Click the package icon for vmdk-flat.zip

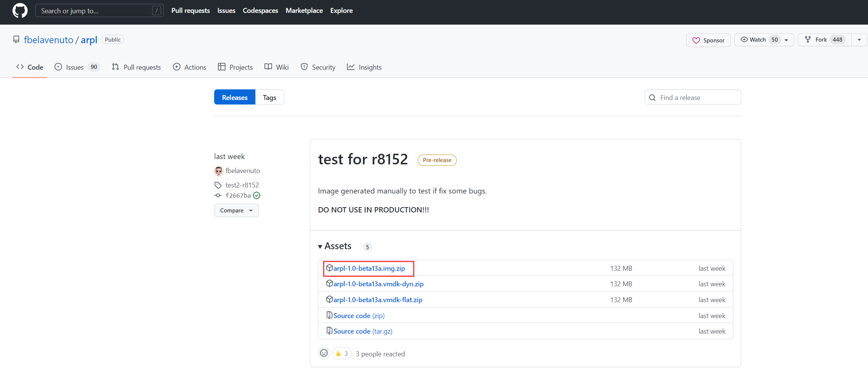click(x=330, y=299)
